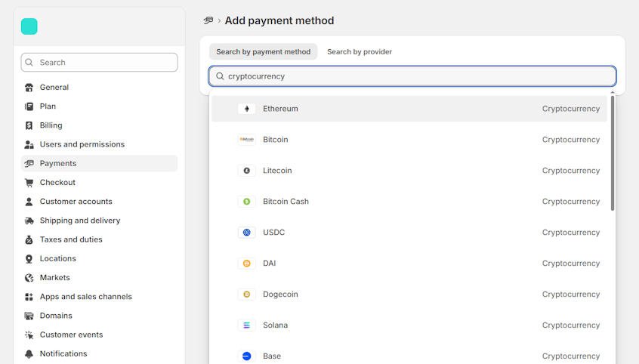Click the Payments hand icon in sidebar
The width and height of the screenshot is (639, 364).
pyautogui.click(x=29, y=163)
